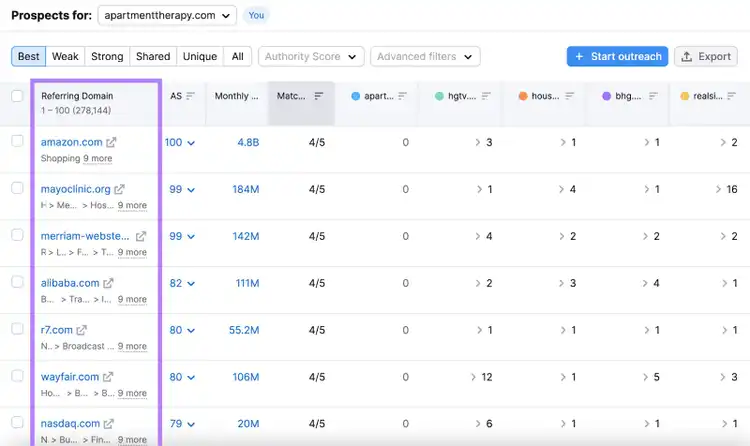Select the Strong tab
Viewport: 750px width, 446px height.
pos(107,56)
